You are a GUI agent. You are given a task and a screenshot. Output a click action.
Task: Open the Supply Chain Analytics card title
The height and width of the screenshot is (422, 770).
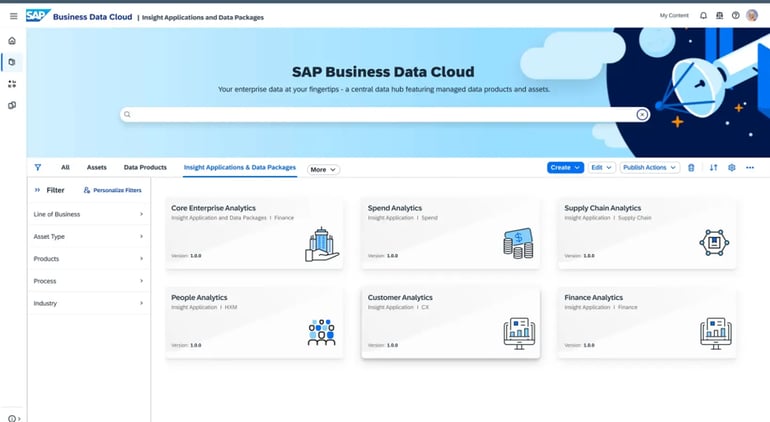(x=603, y=208)
